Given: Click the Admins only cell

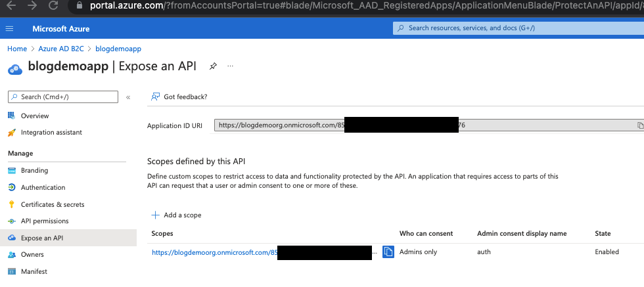Looking at the screenshot, I should coord(418,252).
